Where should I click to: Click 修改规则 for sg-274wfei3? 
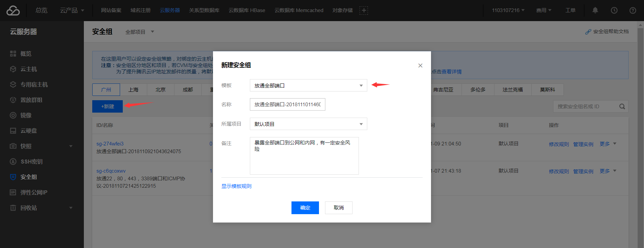click(559, 144)
